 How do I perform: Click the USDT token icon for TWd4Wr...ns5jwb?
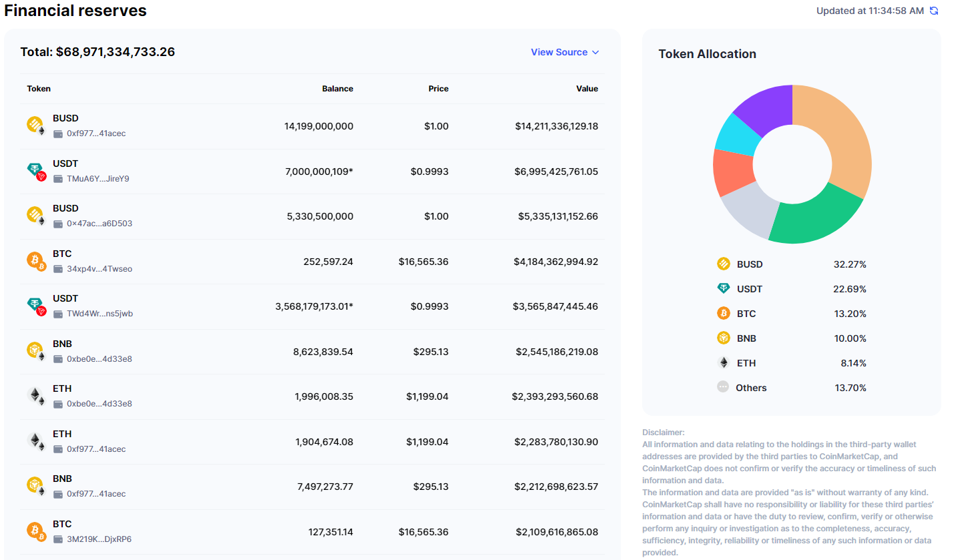(x=36, y=306)
